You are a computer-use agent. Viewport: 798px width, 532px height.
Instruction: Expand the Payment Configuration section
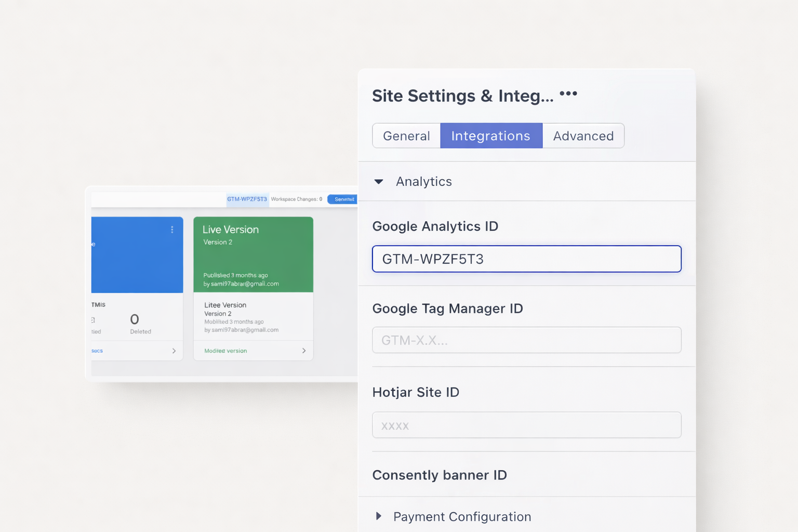[379, 516]
